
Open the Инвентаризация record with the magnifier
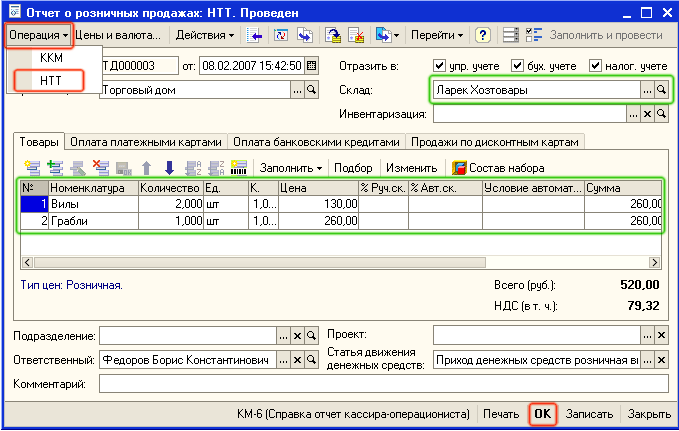[x=661, y=114]
